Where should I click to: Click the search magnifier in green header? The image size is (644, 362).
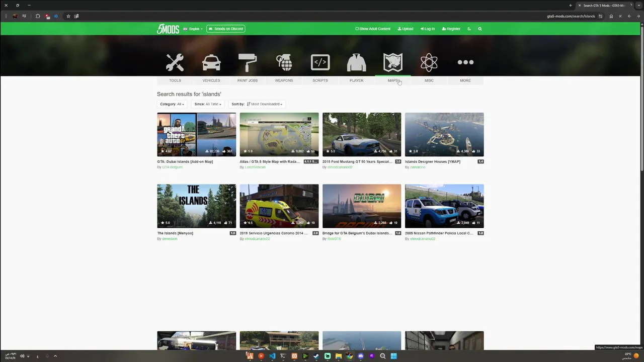point(480,29)
